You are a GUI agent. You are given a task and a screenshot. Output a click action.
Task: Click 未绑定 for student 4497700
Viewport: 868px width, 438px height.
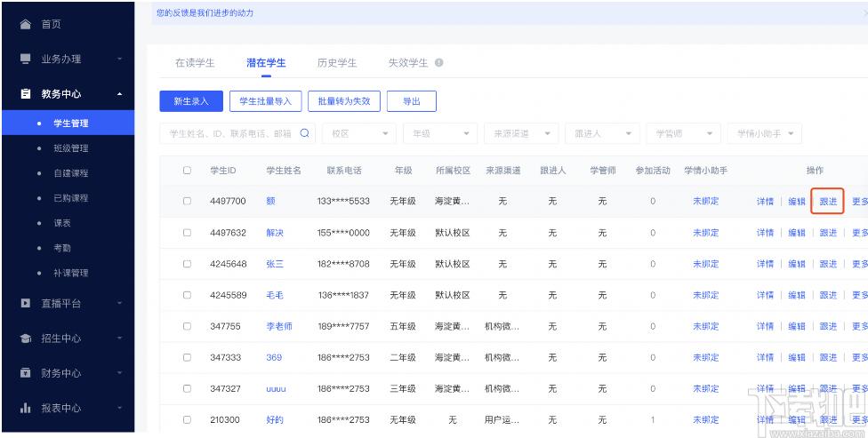(706, 202)
